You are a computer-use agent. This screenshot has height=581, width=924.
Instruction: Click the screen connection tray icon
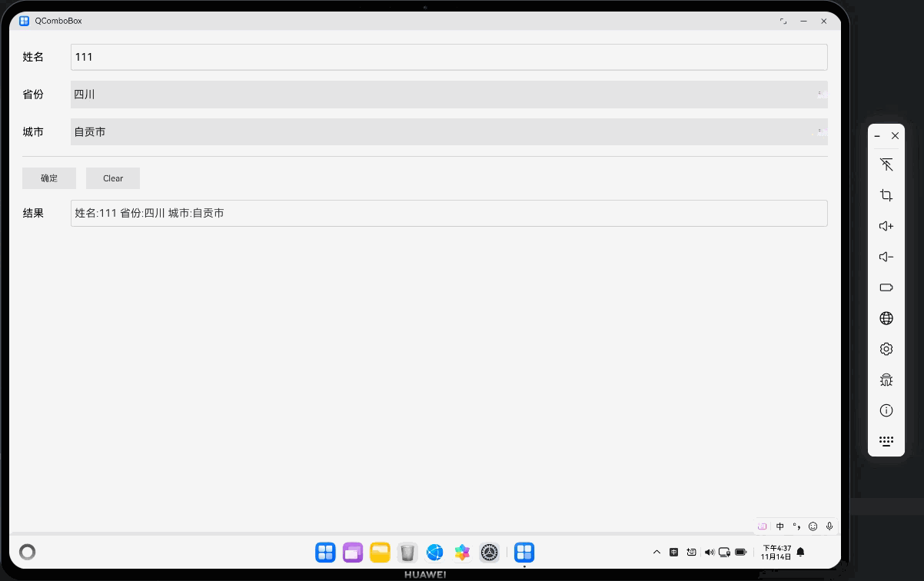point(724,552)
